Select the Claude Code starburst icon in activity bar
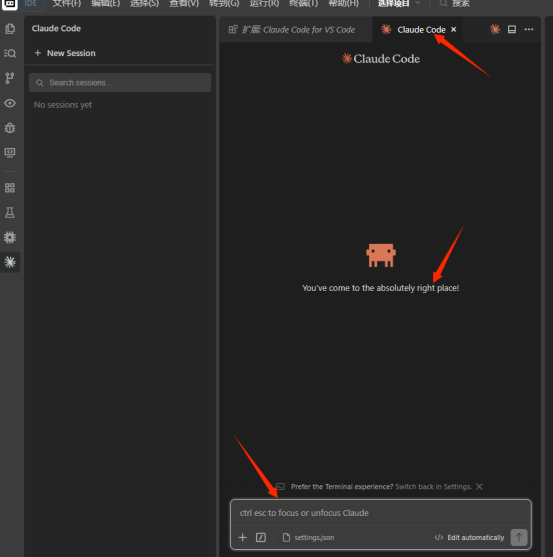 (x=10, y=262)
